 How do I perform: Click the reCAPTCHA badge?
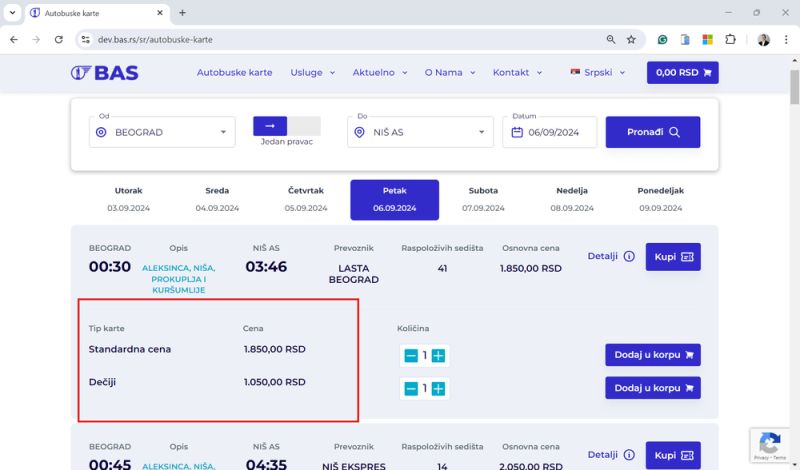[x=769, y=446]
